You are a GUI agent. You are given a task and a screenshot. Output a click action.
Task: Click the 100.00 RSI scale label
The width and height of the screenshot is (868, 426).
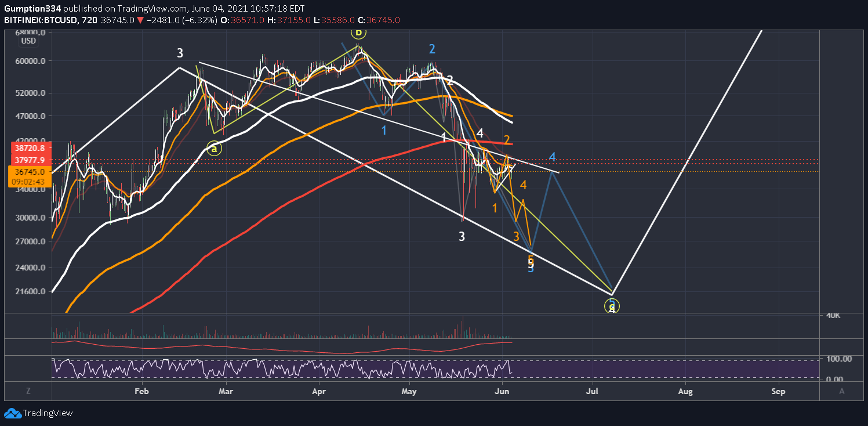point(839,359)
